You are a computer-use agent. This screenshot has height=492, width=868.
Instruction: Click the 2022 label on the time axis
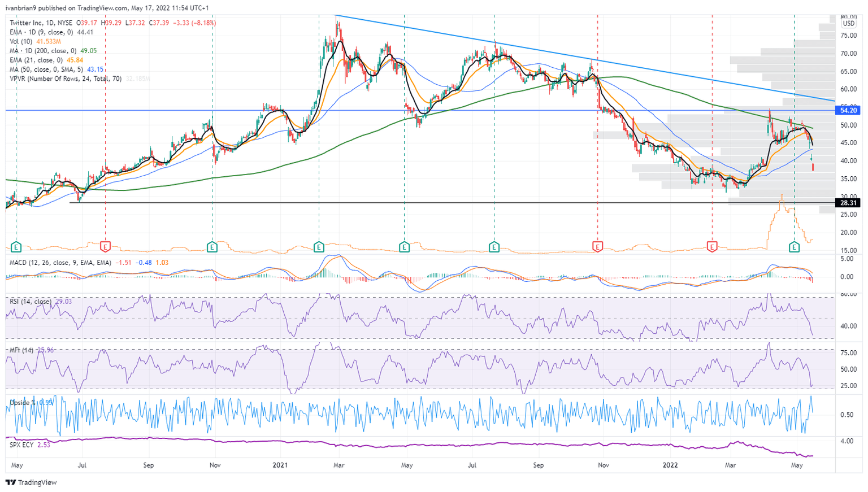pos(670,465)
